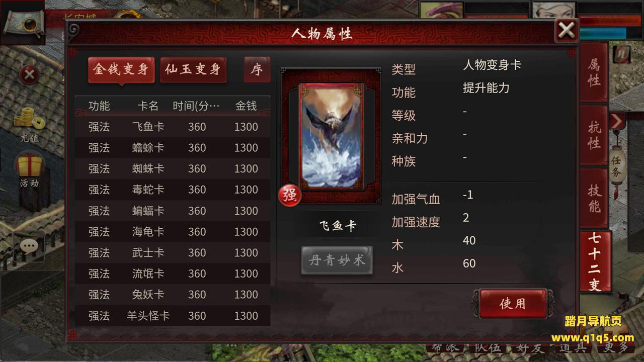Click the 使用 button
Image resolution: width=644 pixels, height=362 pixels.
click(513, 303)
